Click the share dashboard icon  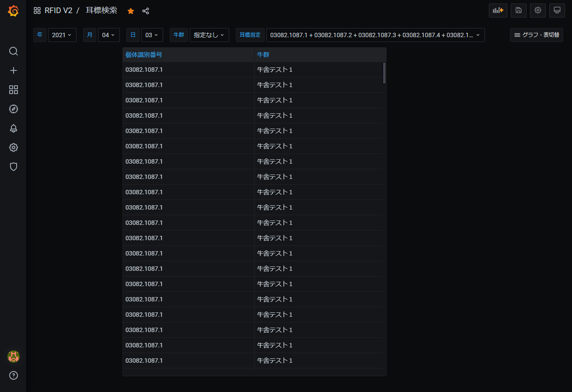click(x=146, y=11)
